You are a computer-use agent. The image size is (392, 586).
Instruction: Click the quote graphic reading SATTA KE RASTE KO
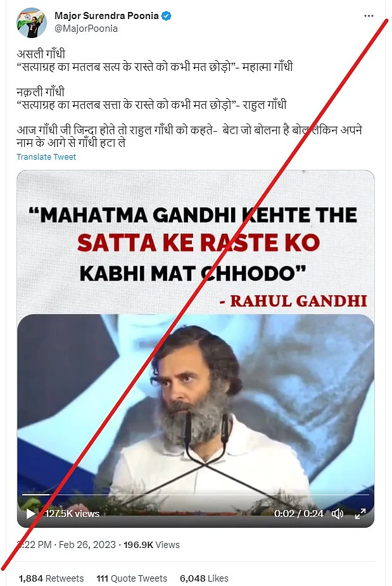pos(198,243)
